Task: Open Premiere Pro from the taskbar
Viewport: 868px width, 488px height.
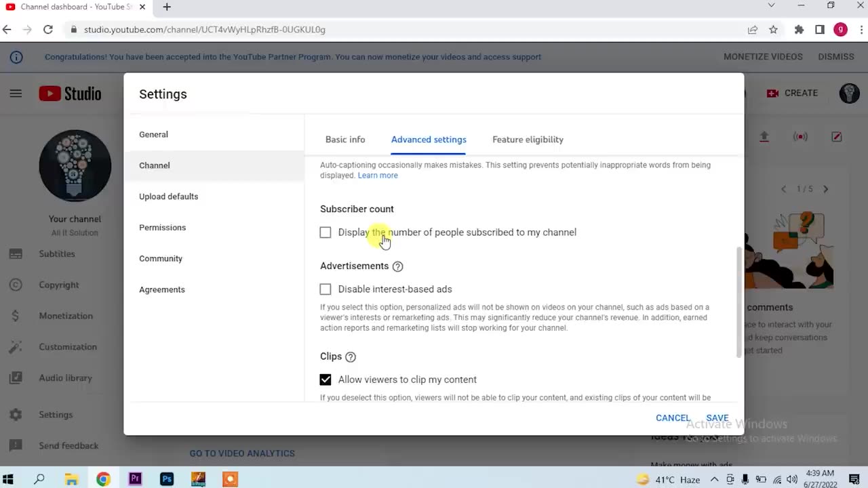Action: pyautogui.click(x=135, y=479)
